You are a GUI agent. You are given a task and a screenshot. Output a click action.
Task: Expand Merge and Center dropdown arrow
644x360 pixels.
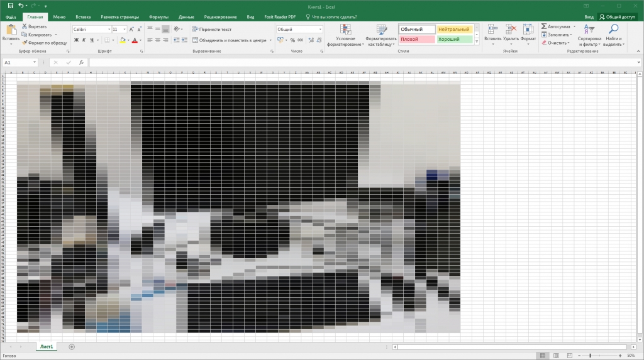pyautogui.click(x=270, y=40)
